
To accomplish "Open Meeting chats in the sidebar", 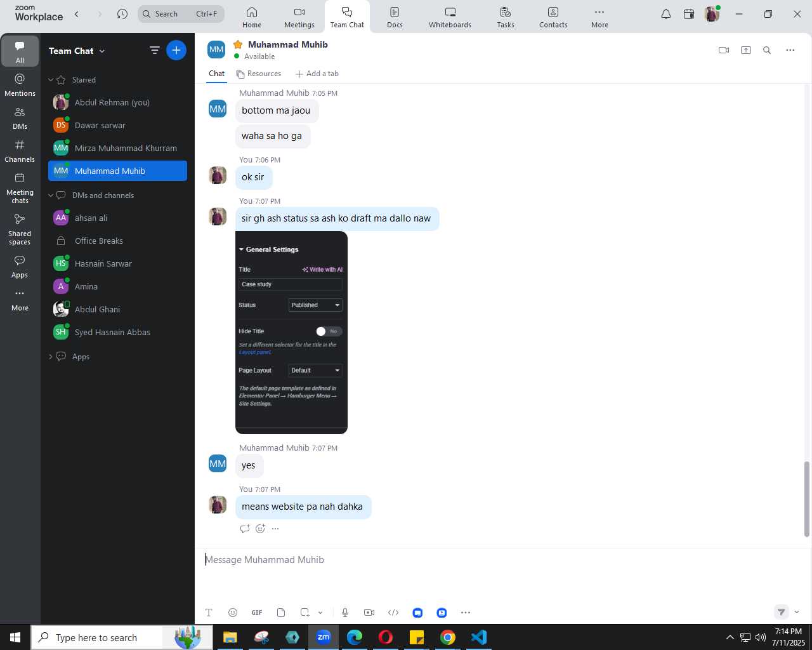I will point(20,188).
